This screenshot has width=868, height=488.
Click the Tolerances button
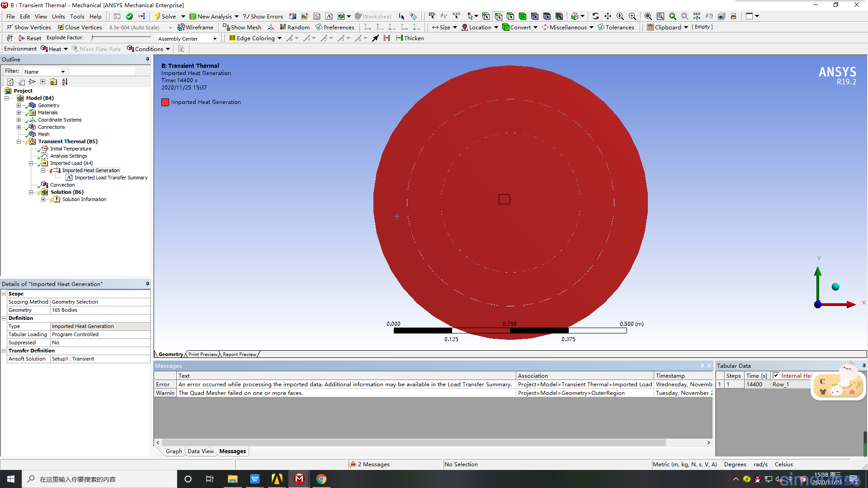tap(616, 27)
